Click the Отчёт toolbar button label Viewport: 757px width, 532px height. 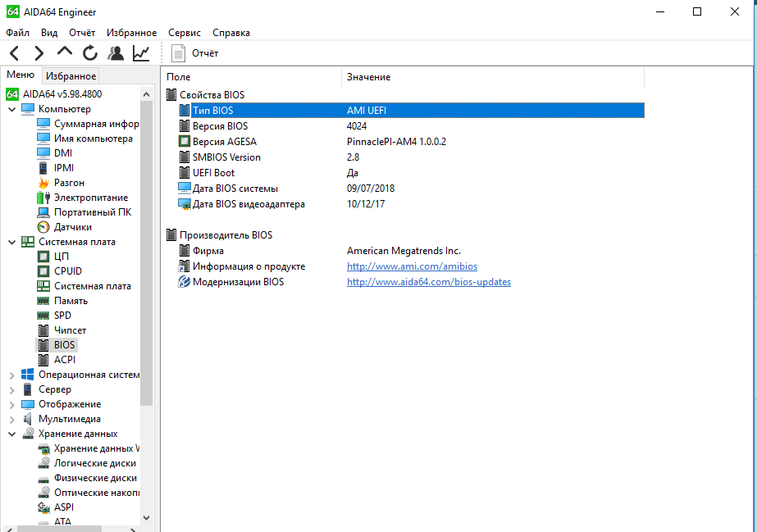coord(205,53)
